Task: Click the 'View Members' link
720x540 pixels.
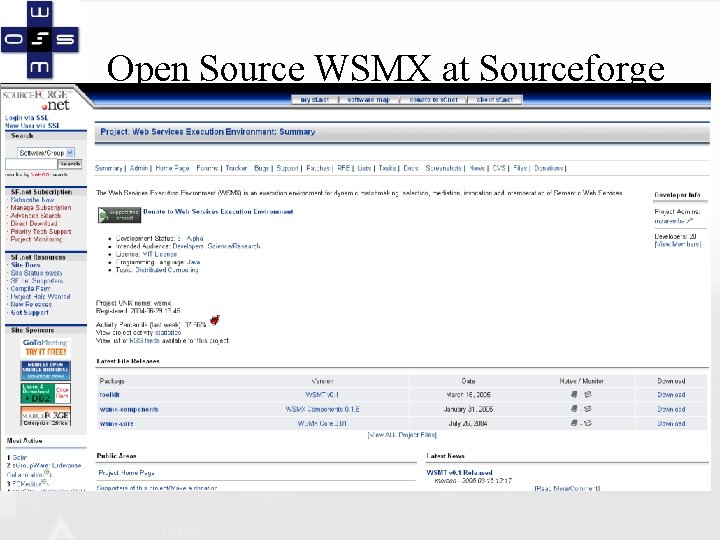Action: (677, 244)
